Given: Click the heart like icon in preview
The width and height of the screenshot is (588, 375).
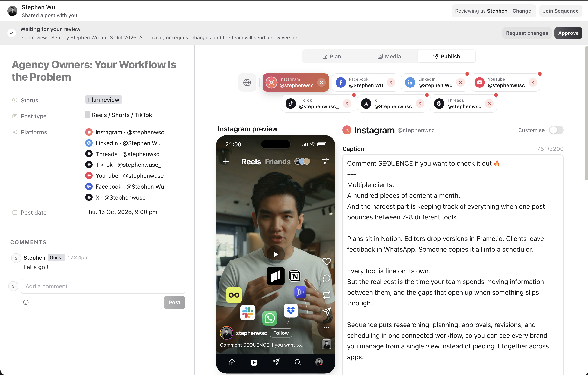Looking at the screenshot, I should click(327, 261).
